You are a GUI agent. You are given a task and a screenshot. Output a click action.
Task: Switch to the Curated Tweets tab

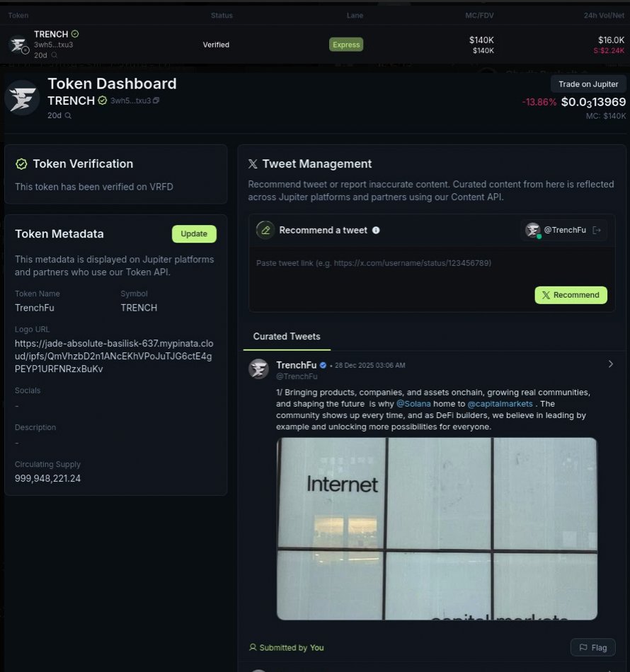point(286,336)
